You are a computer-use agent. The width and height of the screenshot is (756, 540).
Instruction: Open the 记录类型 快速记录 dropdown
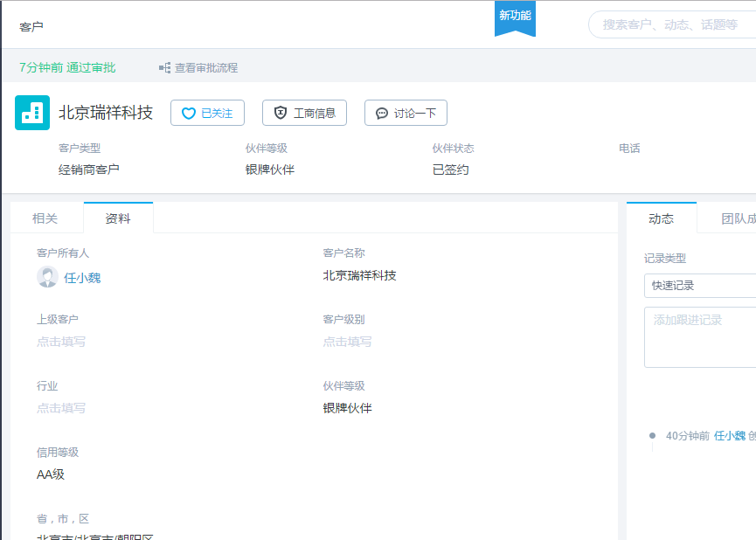pyautogui.click(x=699, y=286)
